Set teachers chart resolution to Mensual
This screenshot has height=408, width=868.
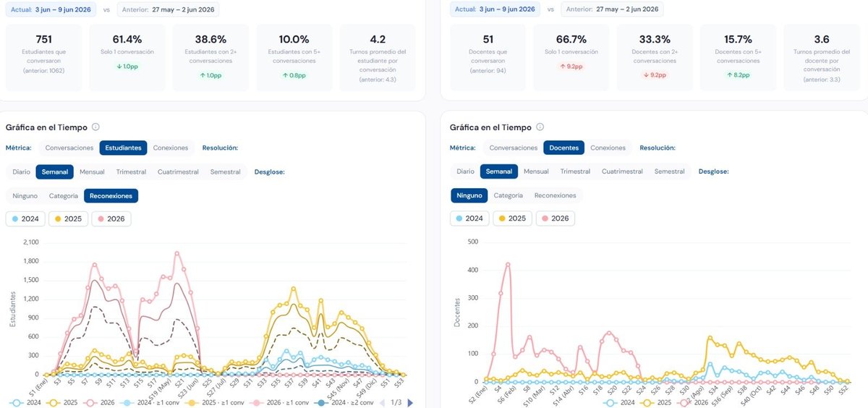(536, 171)
